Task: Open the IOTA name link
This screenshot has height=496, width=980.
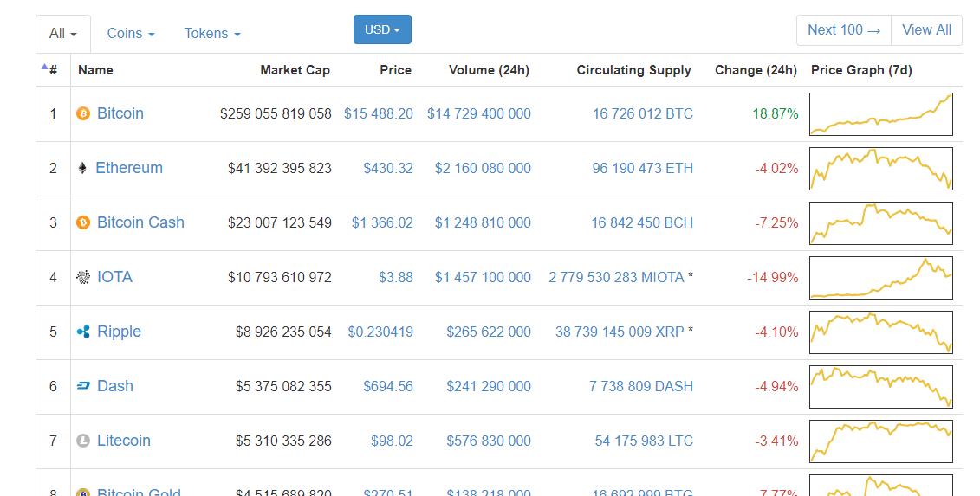Action: [114, 277]
